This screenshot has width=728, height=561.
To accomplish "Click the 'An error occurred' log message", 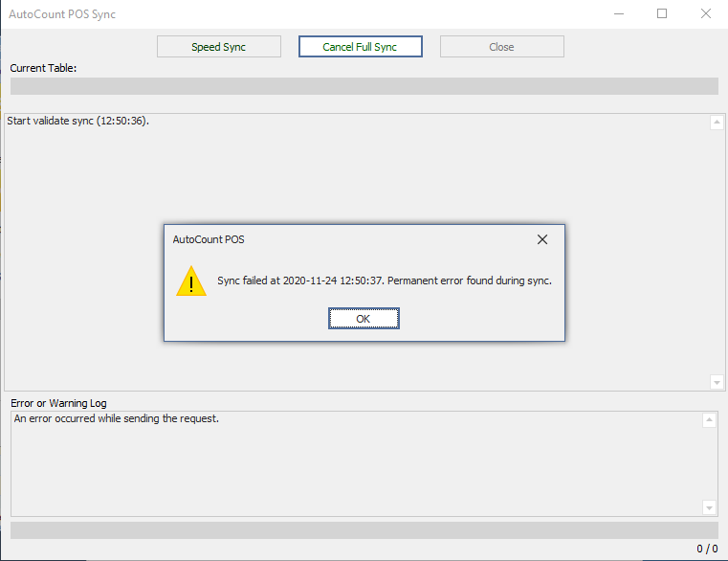I will point(116,419).
